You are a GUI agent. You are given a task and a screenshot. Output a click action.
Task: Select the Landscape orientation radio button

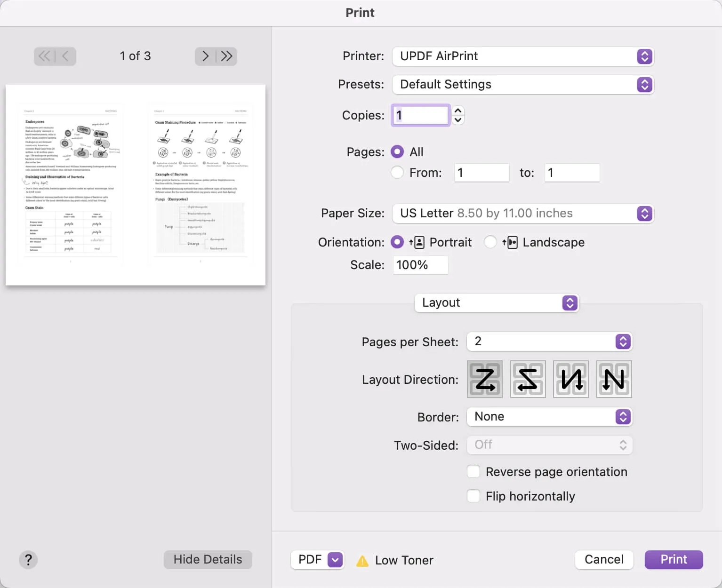click(x=490, y=242)
